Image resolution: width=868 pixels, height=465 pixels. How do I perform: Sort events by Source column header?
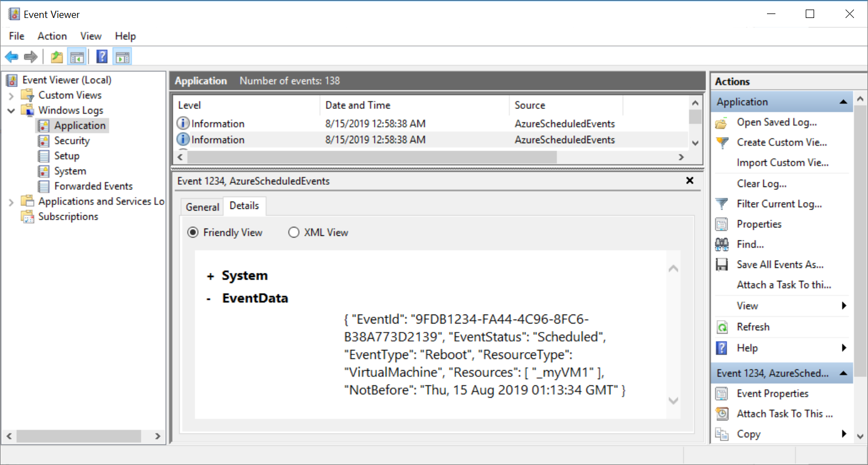click(x=566, y=105)
